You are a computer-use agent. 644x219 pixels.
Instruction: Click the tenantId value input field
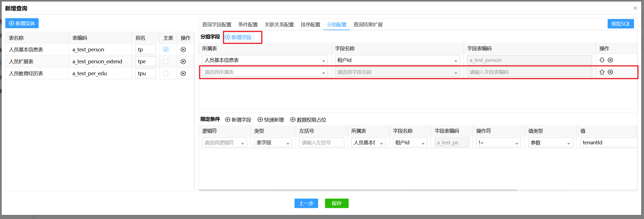click(x=608, y=143)
